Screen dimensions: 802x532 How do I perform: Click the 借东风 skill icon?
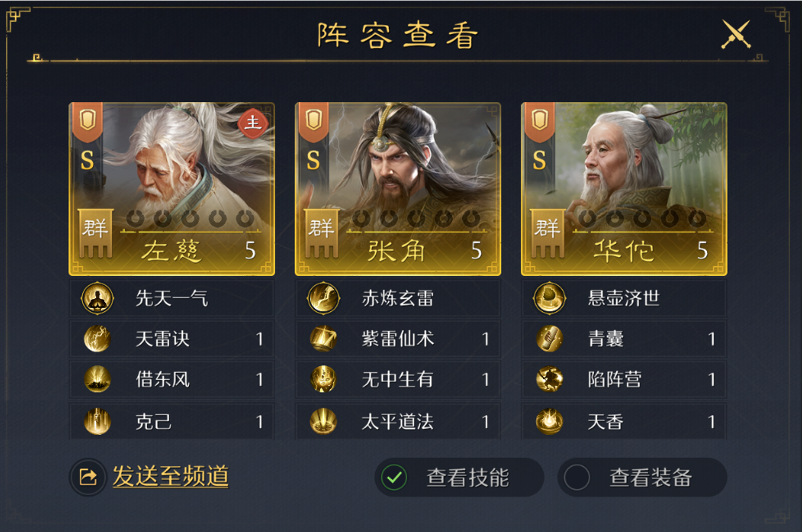(x=97, y=379)
